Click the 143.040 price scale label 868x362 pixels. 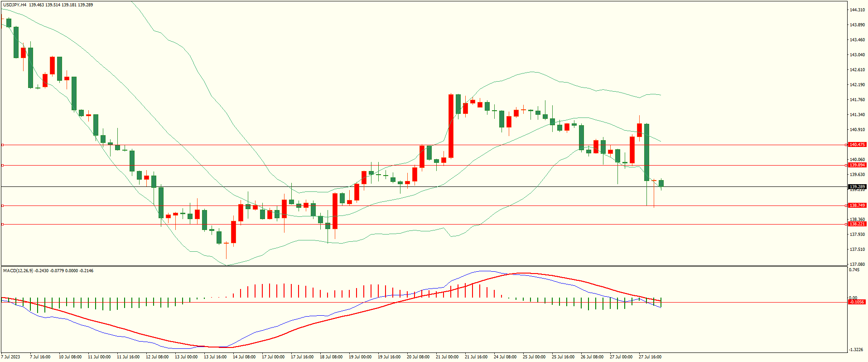858,55
